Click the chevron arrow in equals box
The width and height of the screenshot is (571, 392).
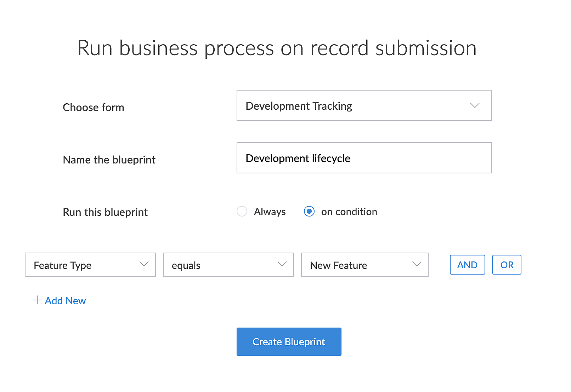282,264
